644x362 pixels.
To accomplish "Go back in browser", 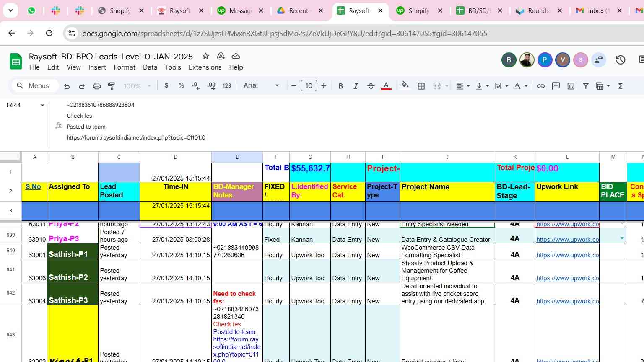I will (12, 33).
